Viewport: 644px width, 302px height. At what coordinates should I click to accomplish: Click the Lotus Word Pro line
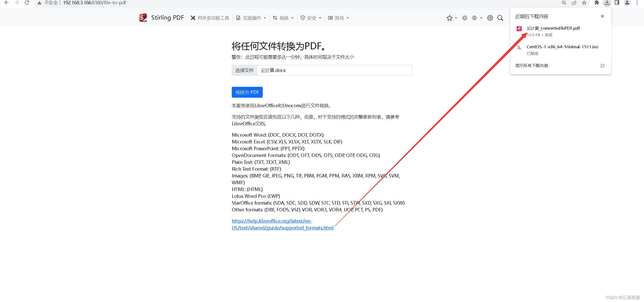(x=256, y=196)
